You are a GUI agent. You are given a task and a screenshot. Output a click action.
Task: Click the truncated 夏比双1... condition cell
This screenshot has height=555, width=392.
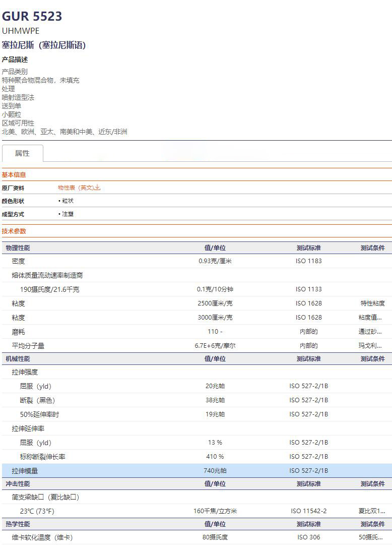[x=372, y=511]
